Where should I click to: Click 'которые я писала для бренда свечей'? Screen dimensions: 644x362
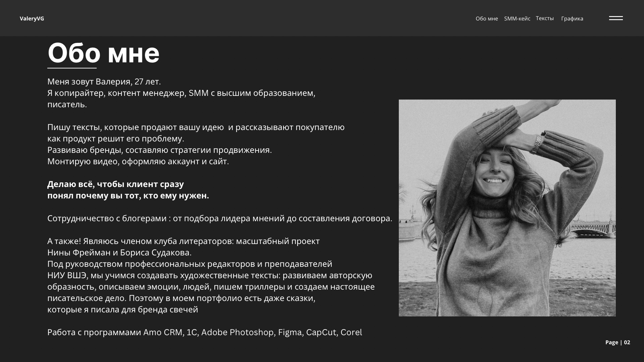(x=122, y=309)
